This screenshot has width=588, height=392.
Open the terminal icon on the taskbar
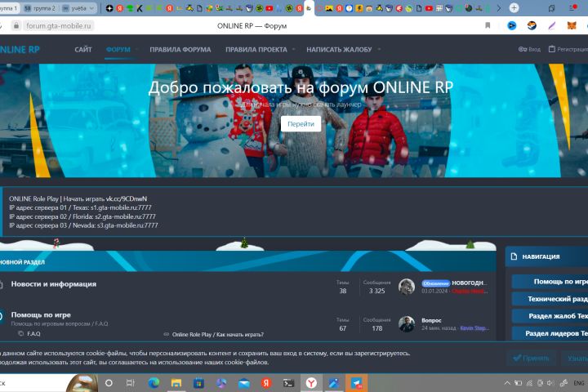[289, 383]
